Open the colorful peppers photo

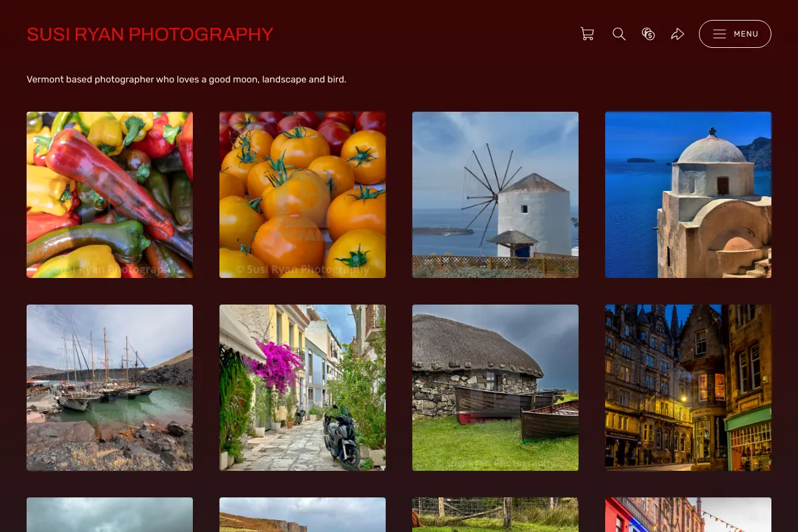click(x=110, y=195)
